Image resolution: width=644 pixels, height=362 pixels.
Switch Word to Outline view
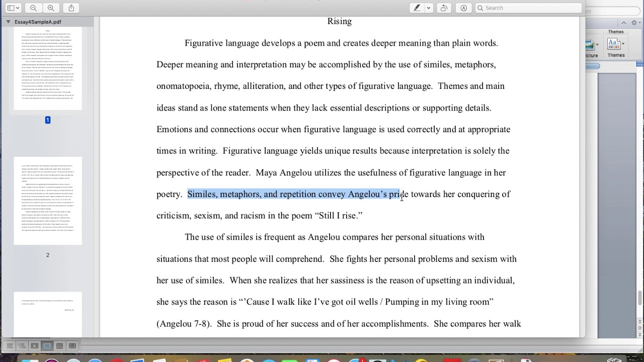click(22, 346)
